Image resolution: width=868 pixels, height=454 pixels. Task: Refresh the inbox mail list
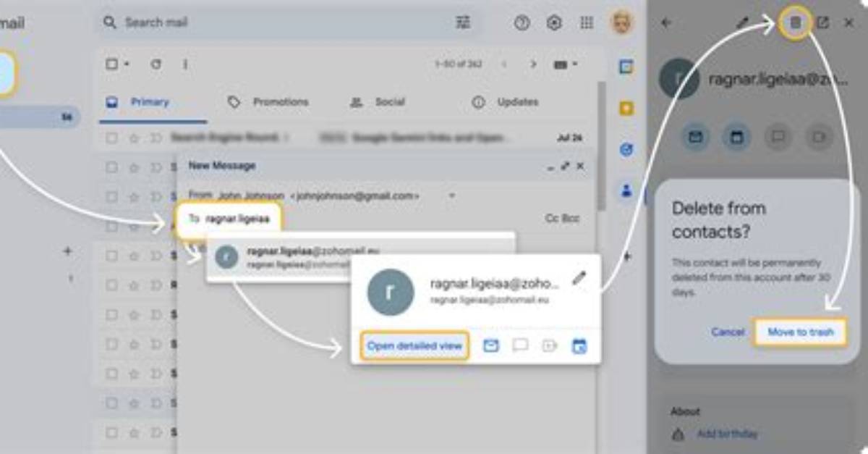156,64
